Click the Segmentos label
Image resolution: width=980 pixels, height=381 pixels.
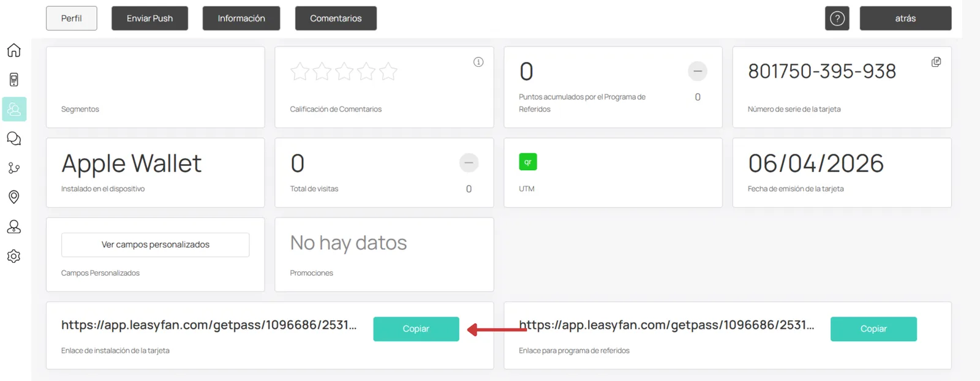click(x=80, y=109)
